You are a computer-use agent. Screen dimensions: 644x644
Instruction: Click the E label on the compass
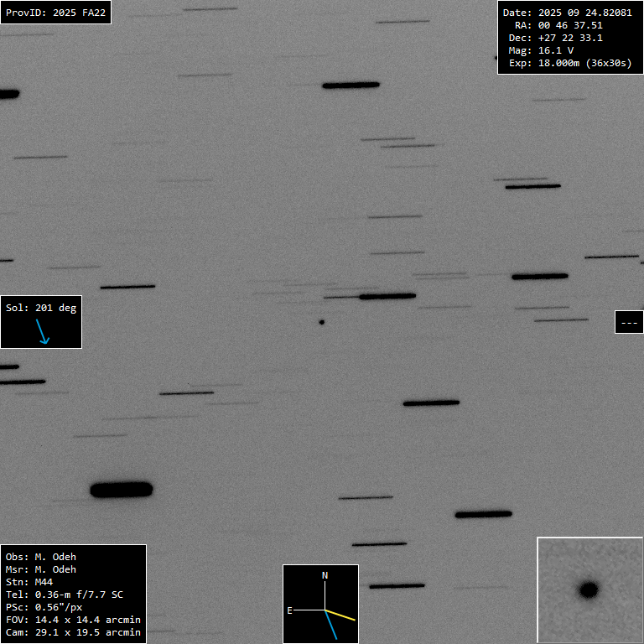pyautogui.click(x=290, y=610)
